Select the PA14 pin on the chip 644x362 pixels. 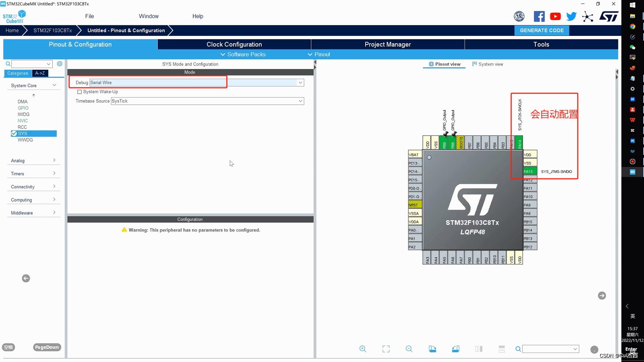tap(519, 142)
